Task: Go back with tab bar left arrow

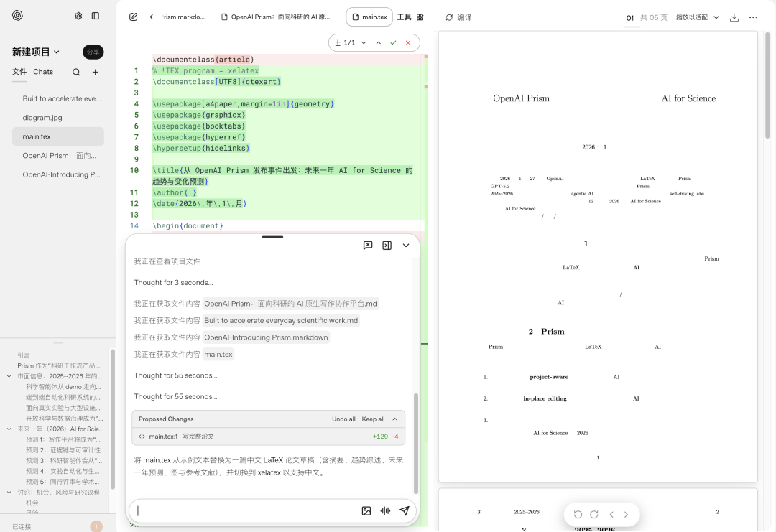Action: (x=152, y=17)
